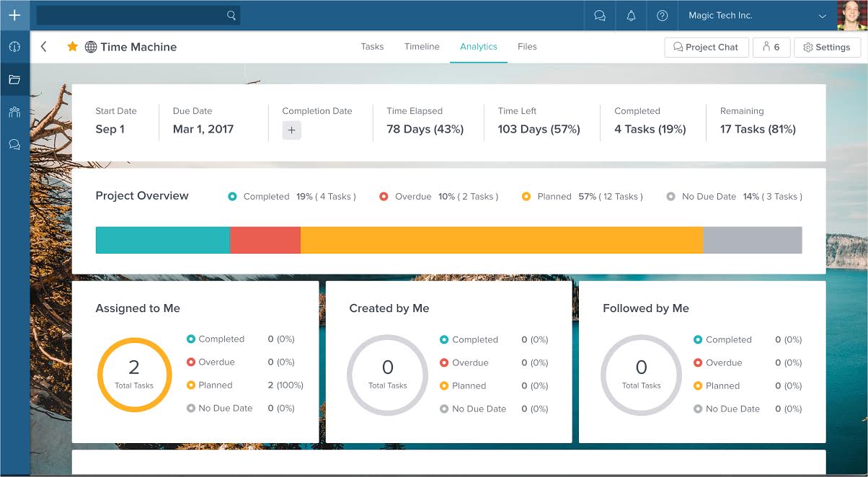This screenshot has width=868, height=477.
Task: Open the messages icon in top bar
Action: 600,16
